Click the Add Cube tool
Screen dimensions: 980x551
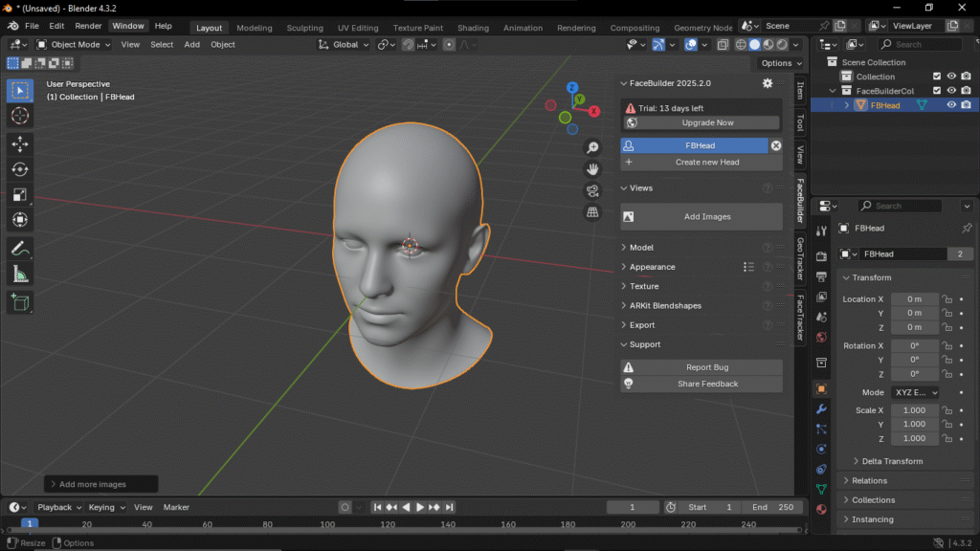pyautogui.click(x=20, y=302)
